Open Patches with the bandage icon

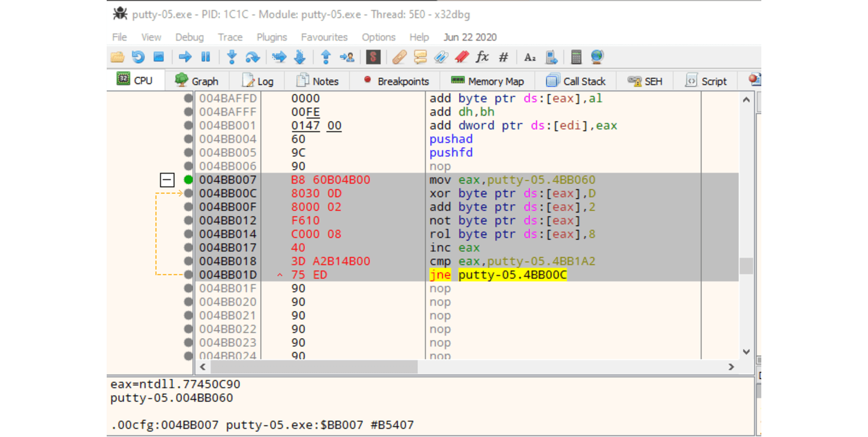coord(399,57)
